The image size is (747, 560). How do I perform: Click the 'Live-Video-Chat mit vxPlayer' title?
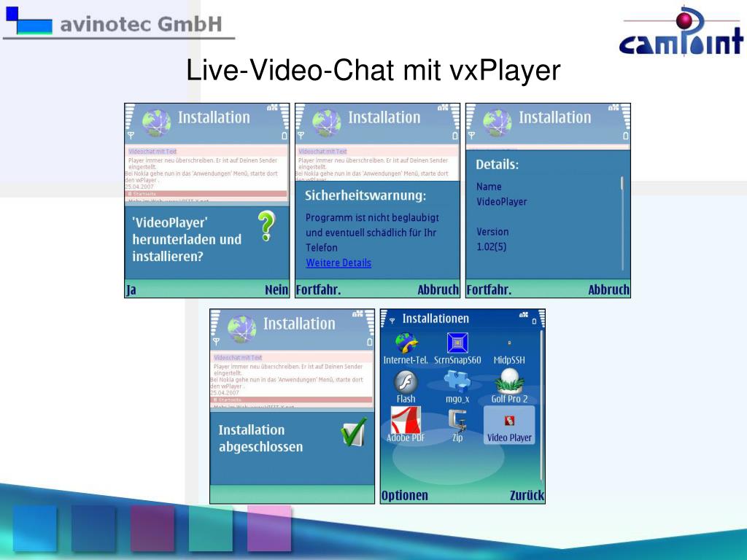tap(373, 70)
